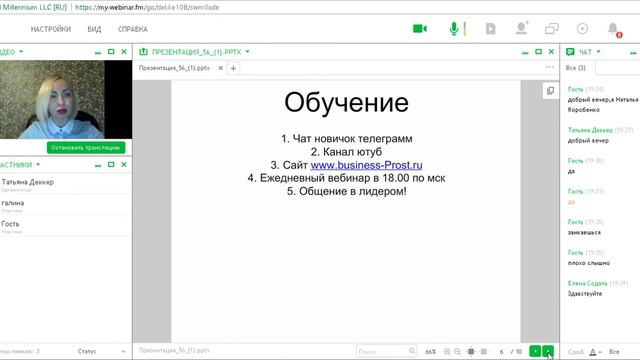Minimize the presentation panel
Image resolution: width=640 pixels, height=360 pixels.
(525, 52)
